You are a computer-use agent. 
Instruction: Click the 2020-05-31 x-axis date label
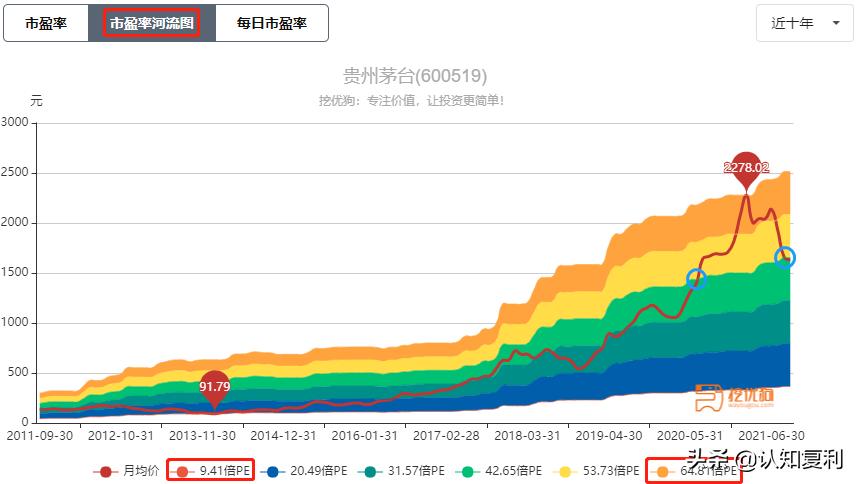click(x=690, y=436)
